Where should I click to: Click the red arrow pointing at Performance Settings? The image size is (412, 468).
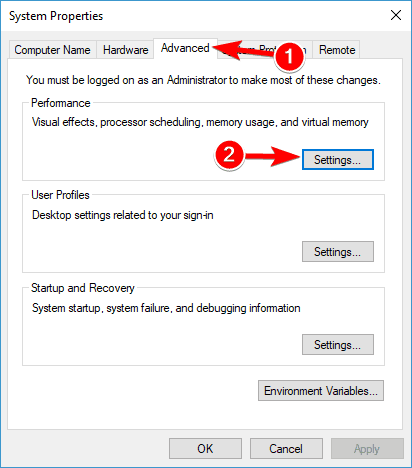(273, 156)
